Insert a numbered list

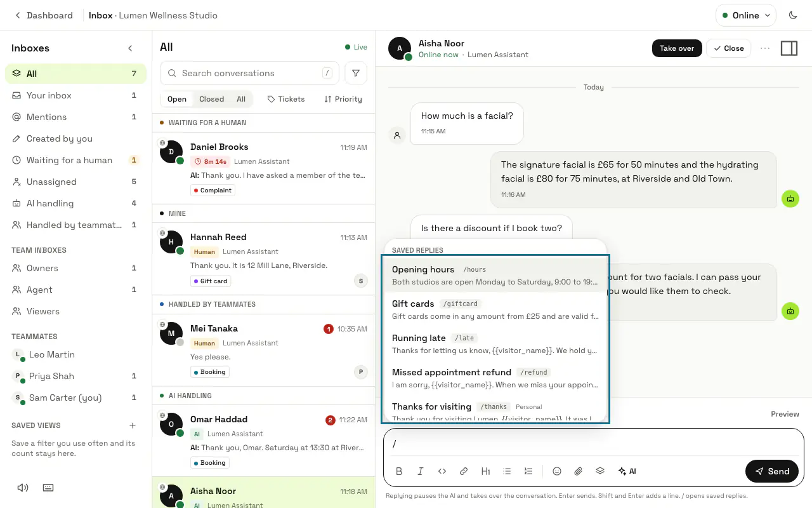click(x=528, y=471)
